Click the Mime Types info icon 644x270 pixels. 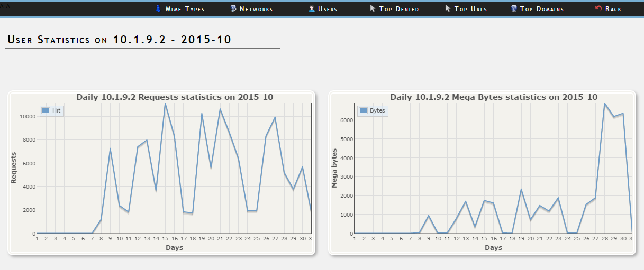[158, 8]
